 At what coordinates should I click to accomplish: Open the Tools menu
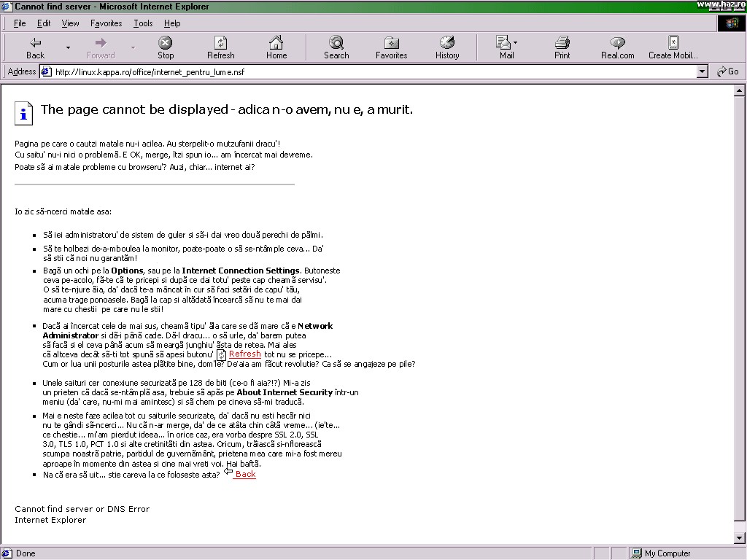pos(143,23)
